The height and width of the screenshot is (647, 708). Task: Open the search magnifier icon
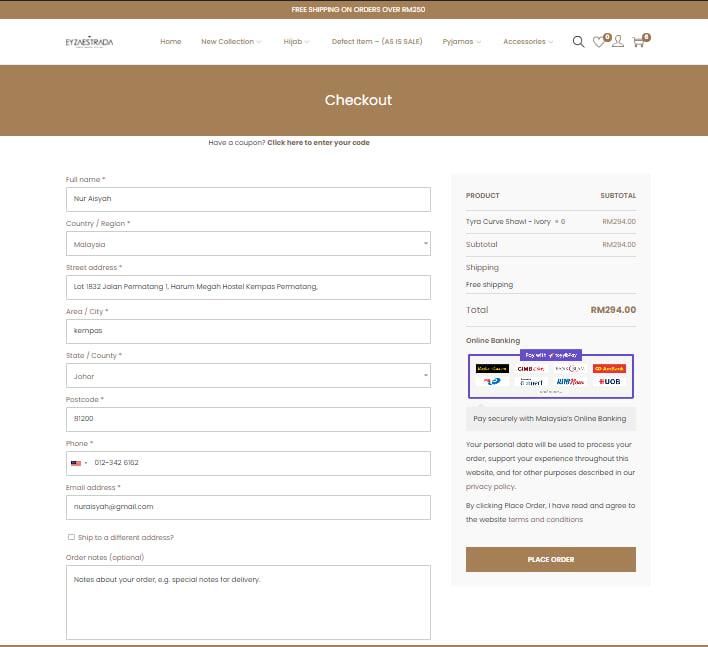[x=578, y=42]
